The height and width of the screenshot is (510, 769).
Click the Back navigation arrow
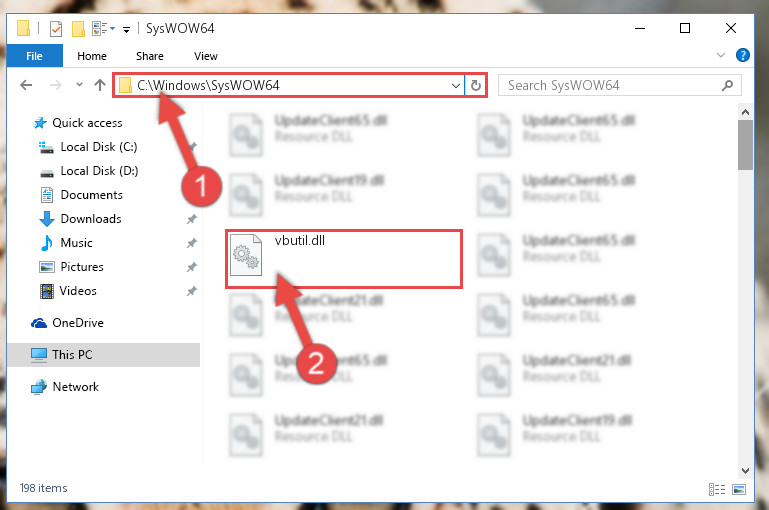coord(26,85)
